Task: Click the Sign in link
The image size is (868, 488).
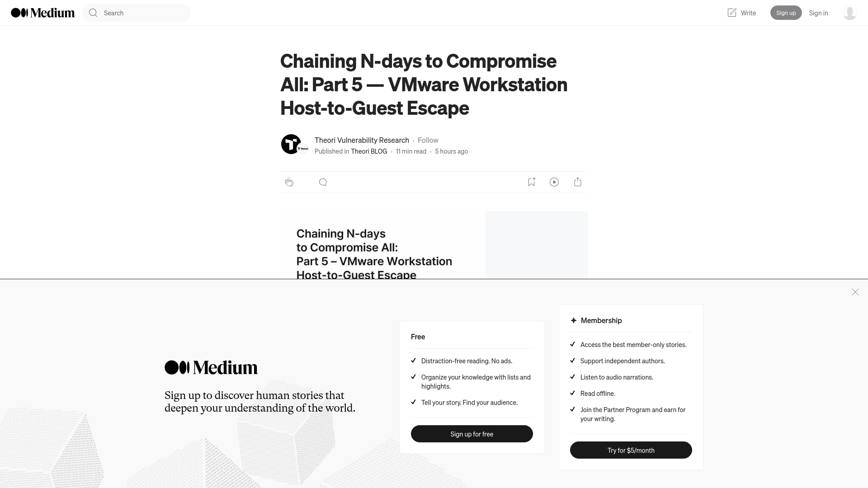Action: (819, 13)
